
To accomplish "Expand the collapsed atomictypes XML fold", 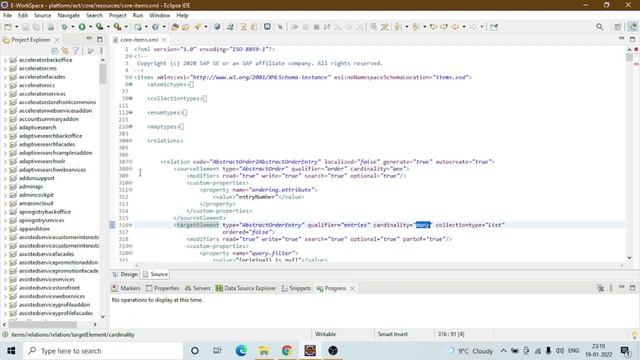I will (131, 84).
